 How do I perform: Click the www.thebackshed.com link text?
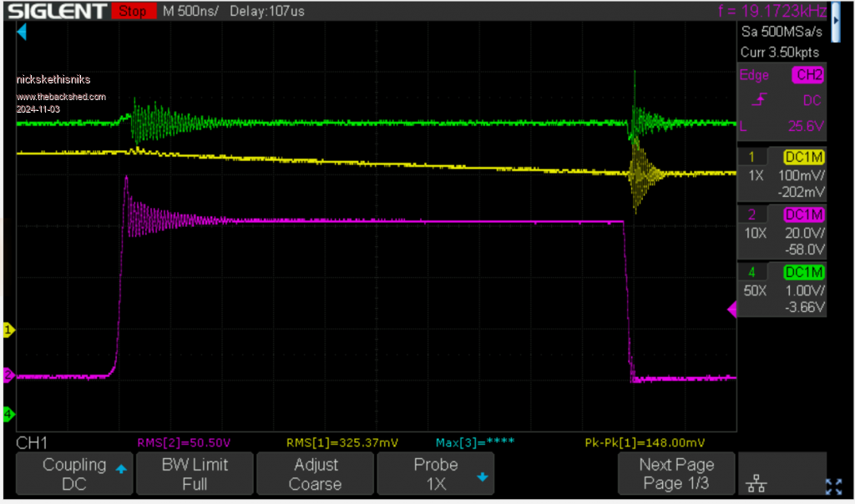click(x=61, y=97)
